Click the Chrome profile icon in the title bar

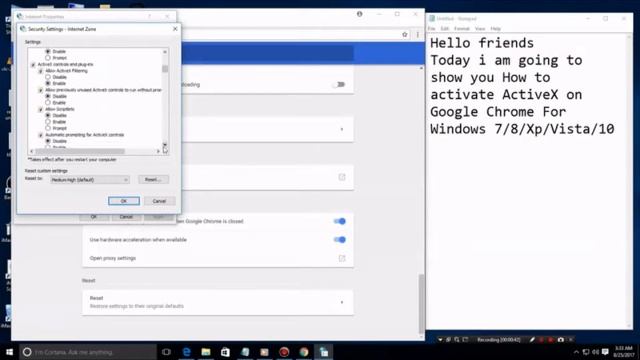pos(360,14)
